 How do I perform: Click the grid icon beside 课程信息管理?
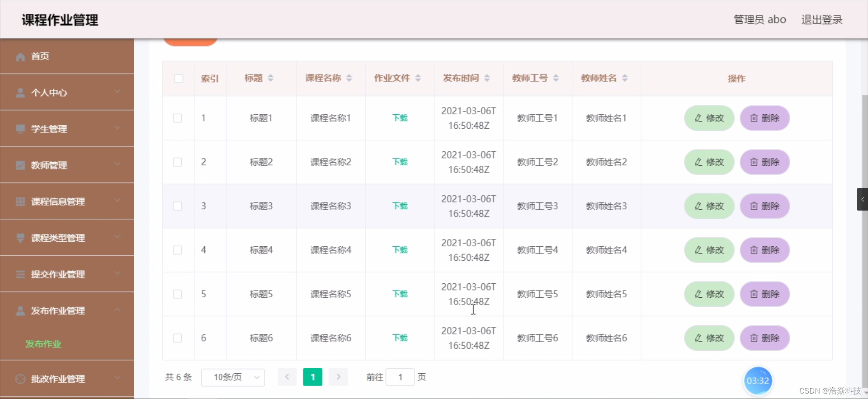coord(20,202)
